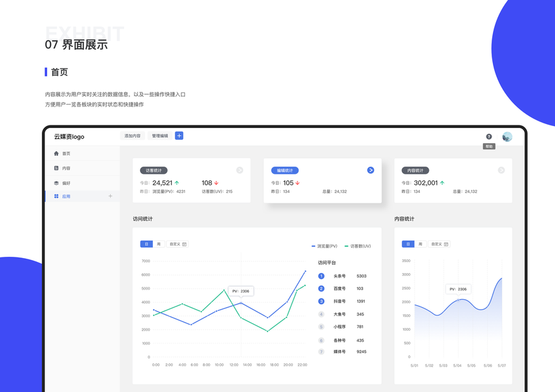Click the 108 visitor UV value
This screenshot has height=392, width=555.
tap(207, 183)
